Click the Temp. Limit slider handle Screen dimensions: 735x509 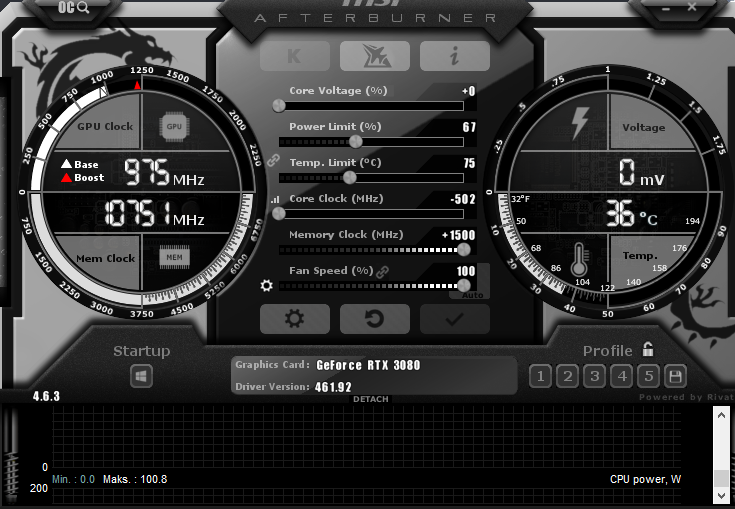pos(350,177)
